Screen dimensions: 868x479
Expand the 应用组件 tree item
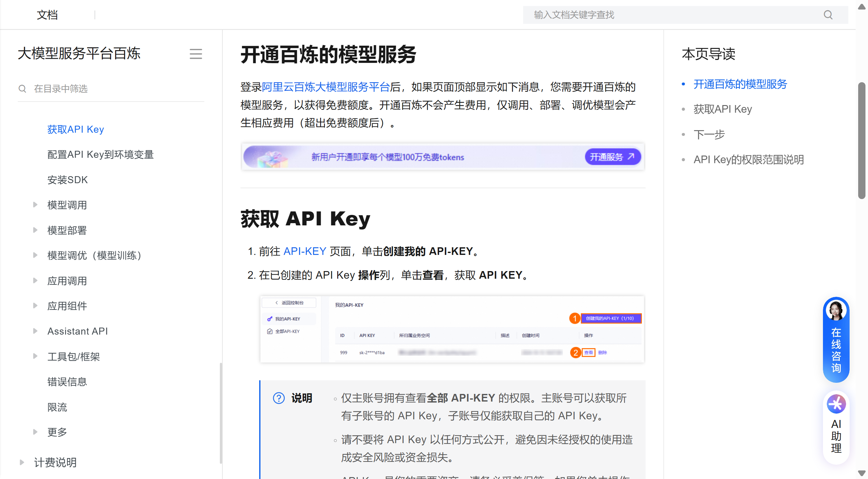pos(35,306)
